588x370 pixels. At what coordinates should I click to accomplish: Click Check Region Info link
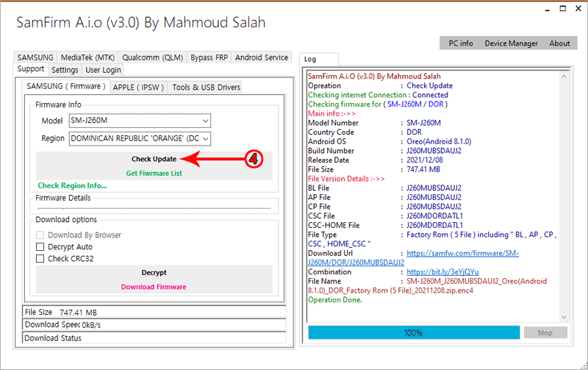(72, 186)
